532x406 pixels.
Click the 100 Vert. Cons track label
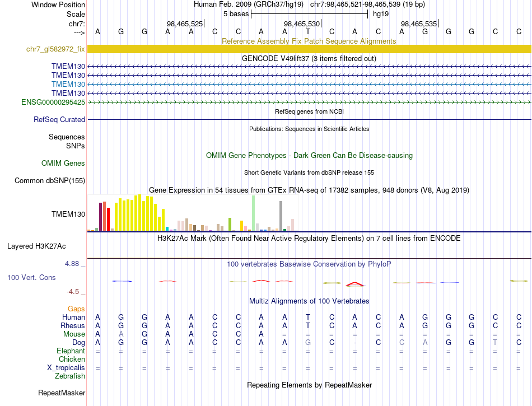[31, 277]
